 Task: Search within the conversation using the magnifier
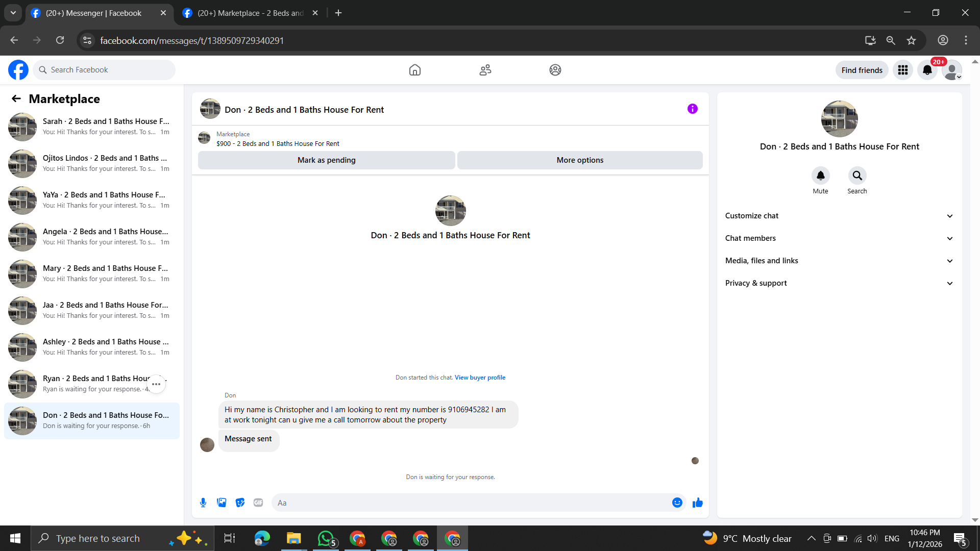coord(857,176)
